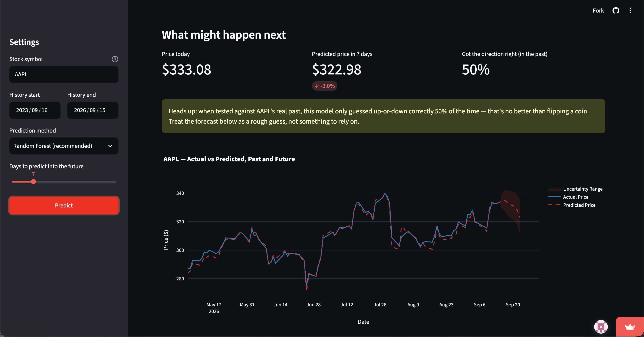Click the 'What might happen next' heading
This screenshot has height=337, width=644.
tap(223, 35)
